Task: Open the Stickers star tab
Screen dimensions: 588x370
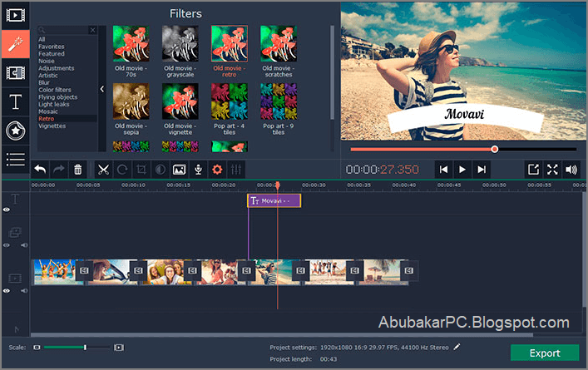Action: click(15, 131)
